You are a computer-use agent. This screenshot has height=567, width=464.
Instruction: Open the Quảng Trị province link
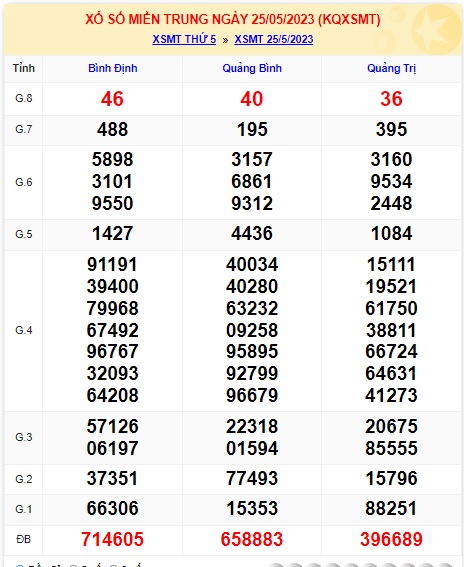coord(392,68)
